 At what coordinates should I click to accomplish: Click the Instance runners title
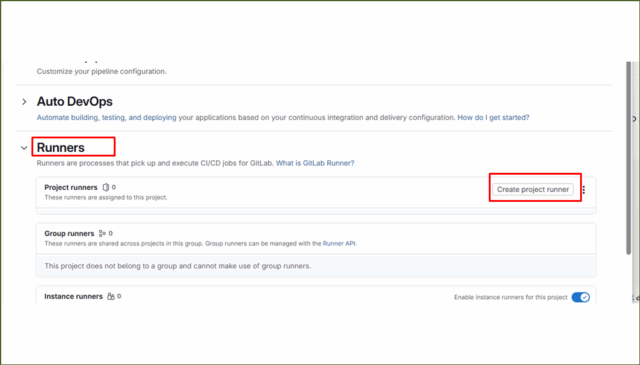pos(73,296)
